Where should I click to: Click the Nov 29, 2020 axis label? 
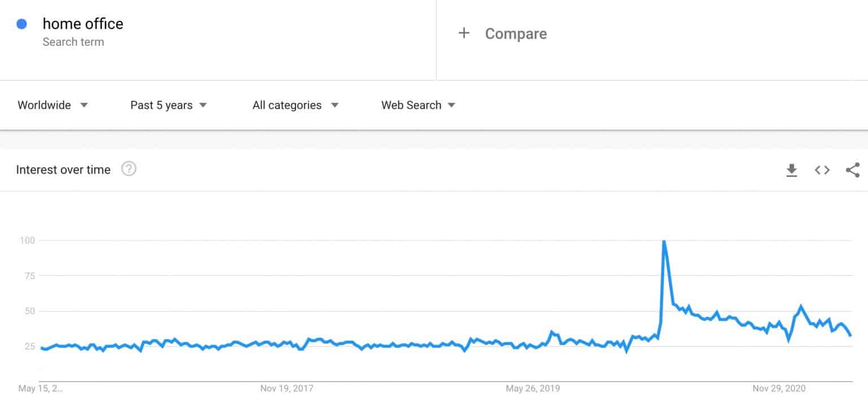point(779,389)
